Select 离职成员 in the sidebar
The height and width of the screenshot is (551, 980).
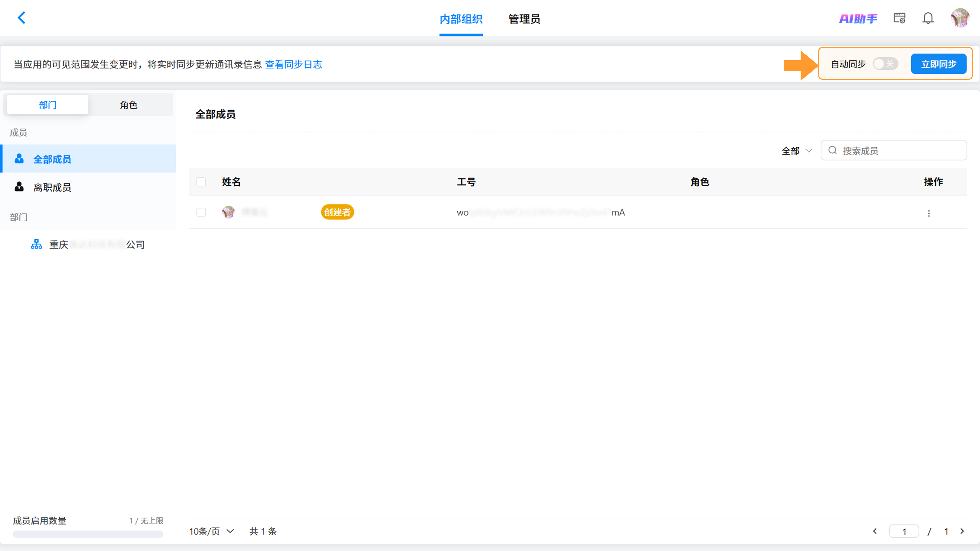coord(88,187)
